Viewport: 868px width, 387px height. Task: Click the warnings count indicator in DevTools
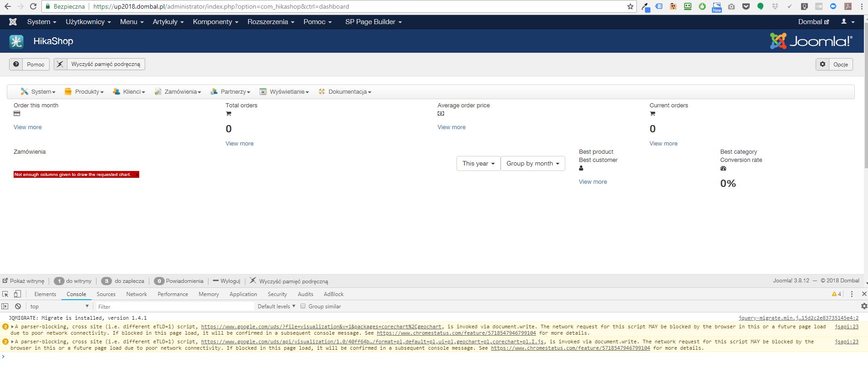click(837, 294)
